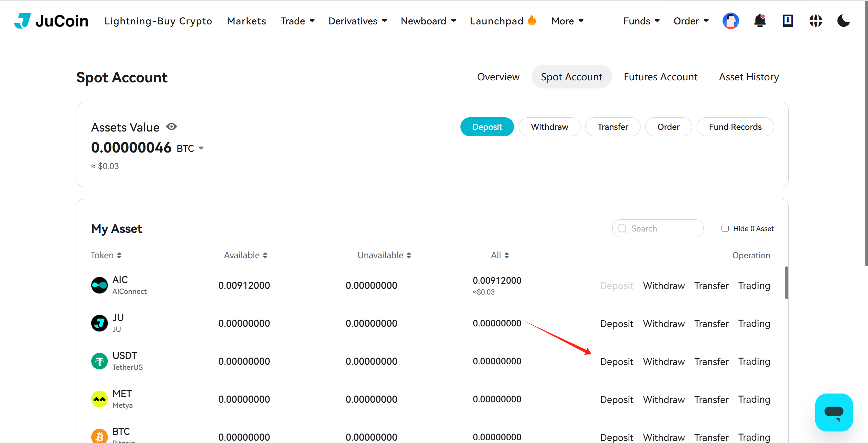This screenshot has width=868, height=443.
Task: Expand the More menu
Action: (568, 21)
